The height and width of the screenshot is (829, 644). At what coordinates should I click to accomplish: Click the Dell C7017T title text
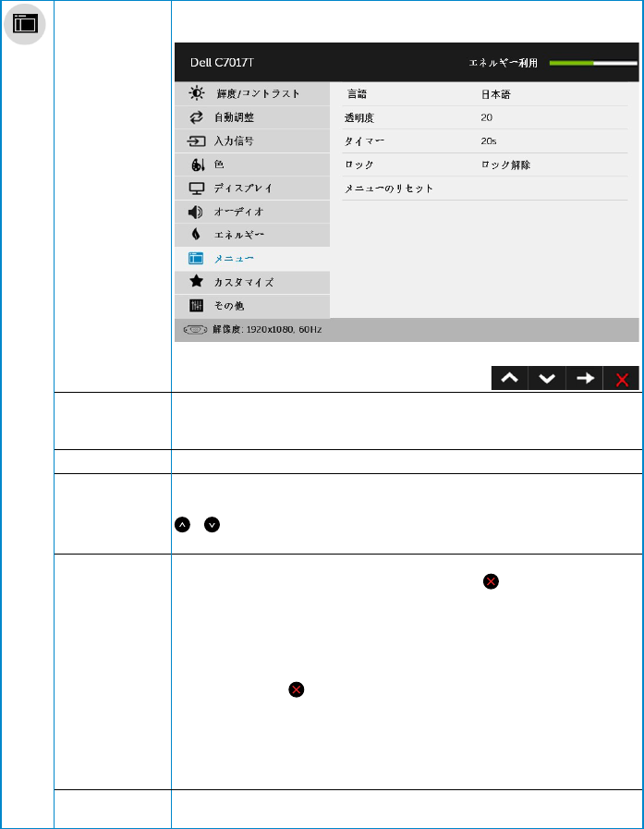(222, 63)
